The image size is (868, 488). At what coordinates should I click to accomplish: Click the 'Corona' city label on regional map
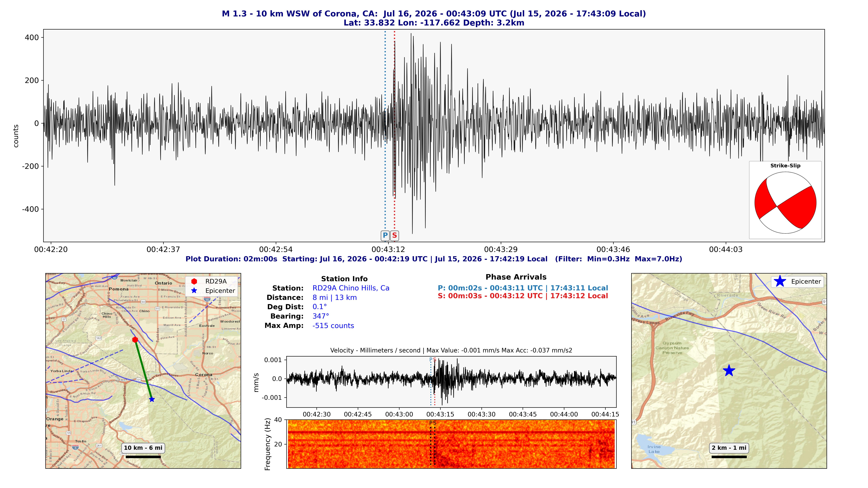(204, 374)
